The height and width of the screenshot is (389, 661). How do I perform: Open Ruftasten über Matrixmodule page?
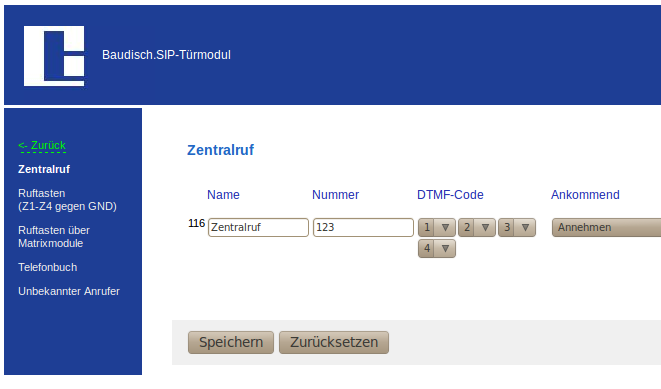[54, 237]
